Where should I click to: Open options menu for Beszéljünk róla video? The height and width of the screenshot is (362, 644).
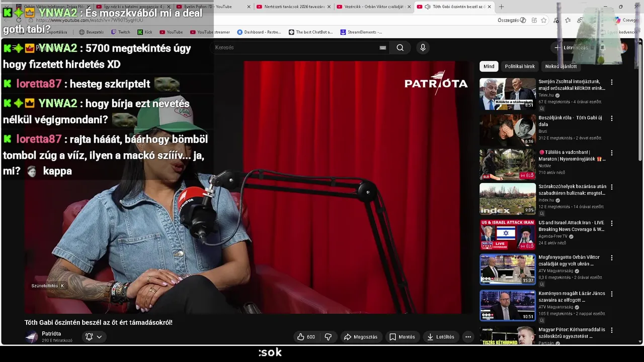pyautogui.click(x=612, y=118)
